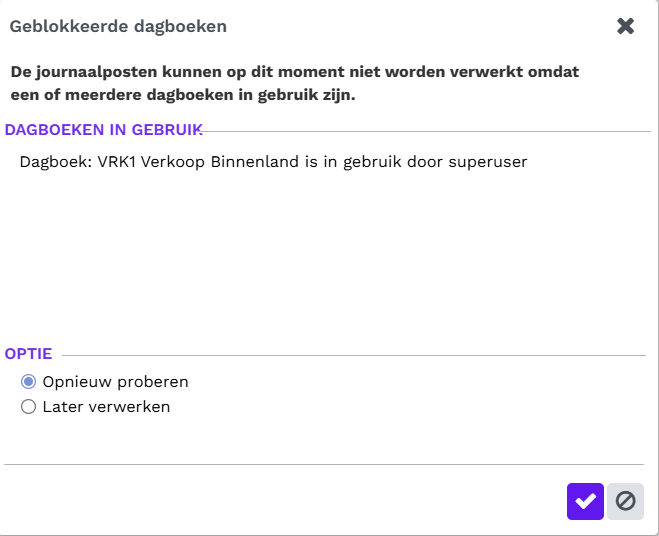Choose to retry processing journal entries
The height and width of the screenshot is (536, 659).
tap(28, 382)
